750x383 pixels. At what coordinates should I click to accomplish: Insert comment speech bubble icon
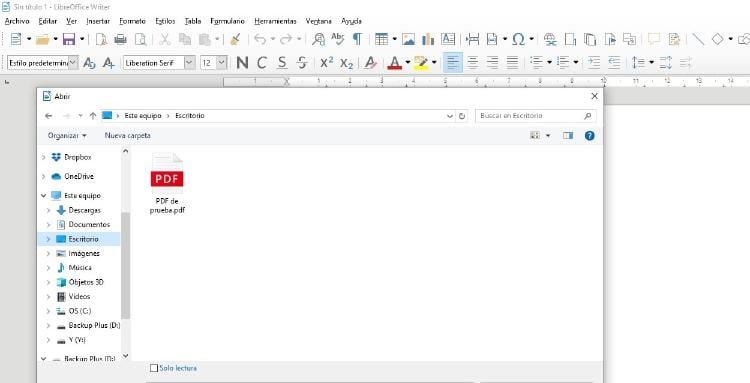(x=654, y=39)
